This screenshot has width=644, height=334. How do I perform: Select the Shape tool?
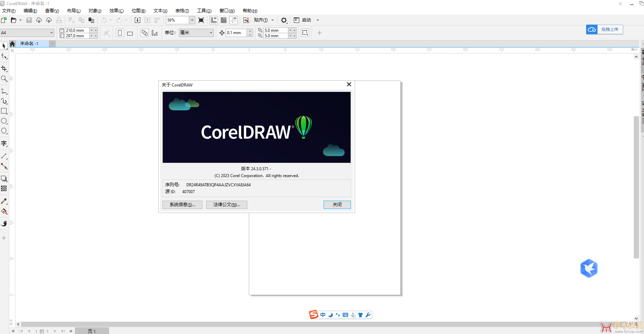point(4,56)
